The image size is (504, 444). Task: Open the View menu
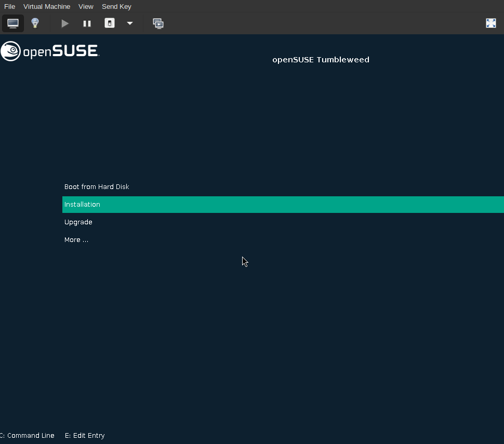pos(86,6)
